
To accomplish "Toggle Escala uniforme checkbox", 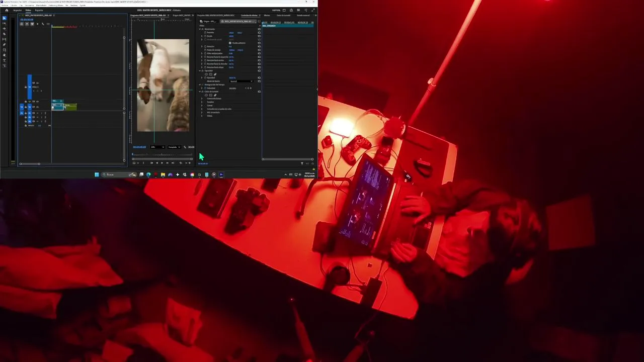I will point(230,43).
